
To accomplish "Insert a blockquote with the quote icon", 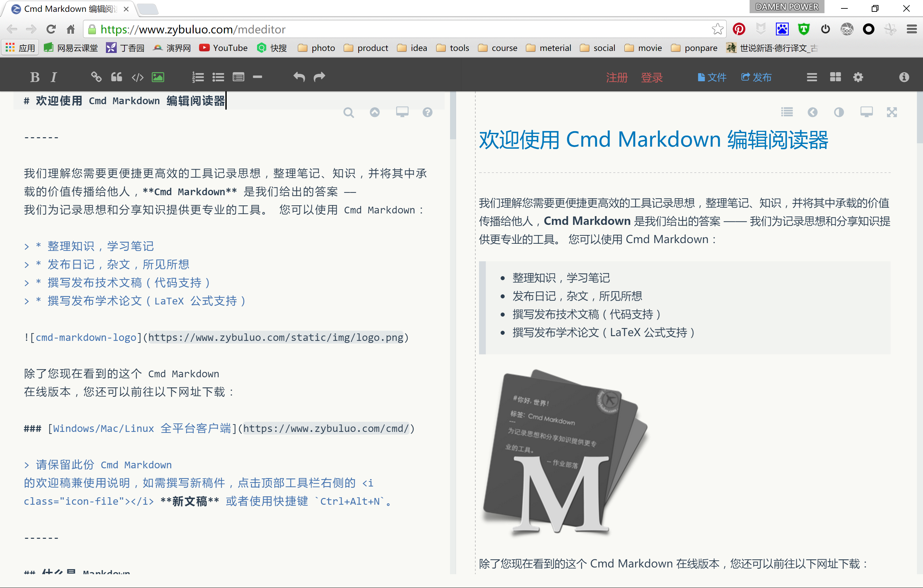I will (116, 77).
